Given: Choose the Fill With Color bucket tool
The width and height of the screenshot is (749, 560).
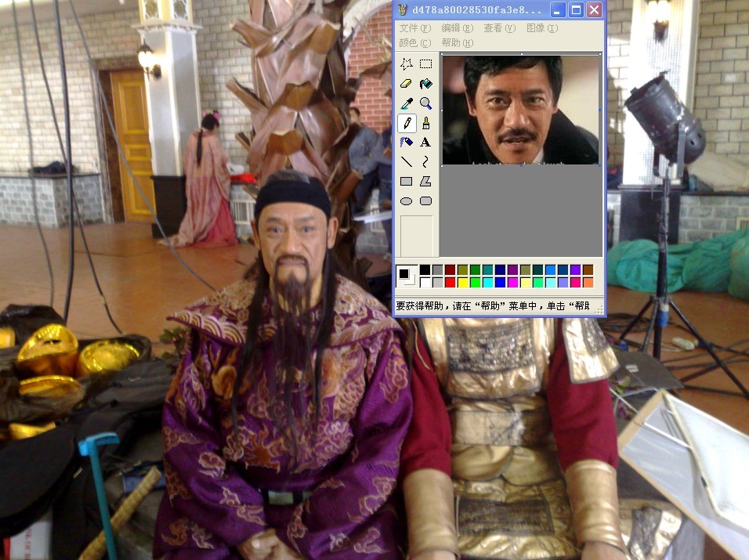Looking at the screenshot, I should coord(425,84).
